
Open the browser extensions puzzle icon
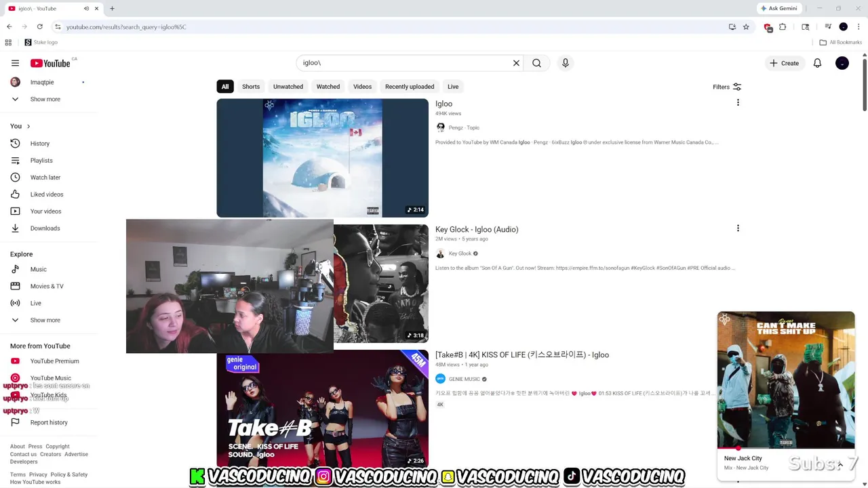tap(783, 27)
